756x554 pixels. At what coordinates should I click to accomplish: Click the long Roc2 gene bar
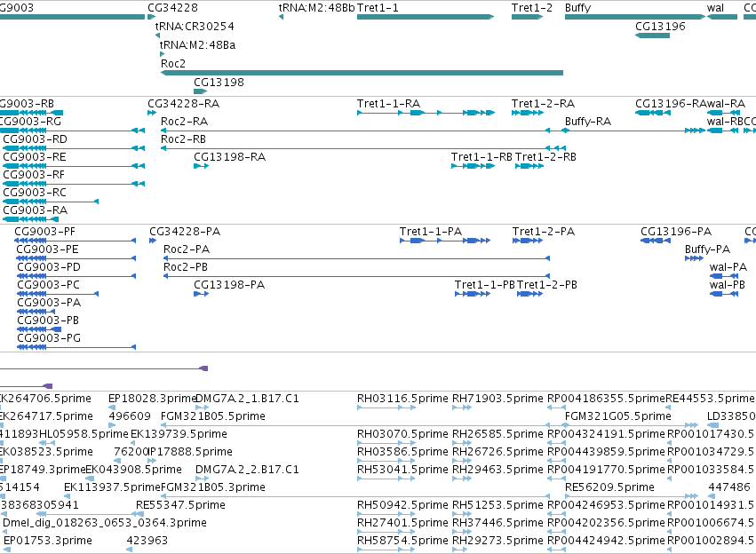362,73
